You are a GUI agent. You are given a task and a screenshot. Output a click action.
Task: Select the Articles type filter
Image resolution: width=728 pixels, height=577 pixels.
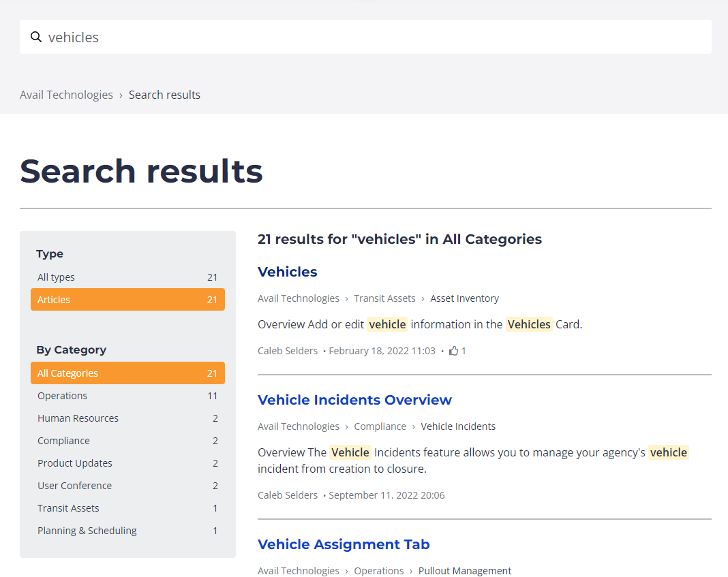(x=127, y=300)
